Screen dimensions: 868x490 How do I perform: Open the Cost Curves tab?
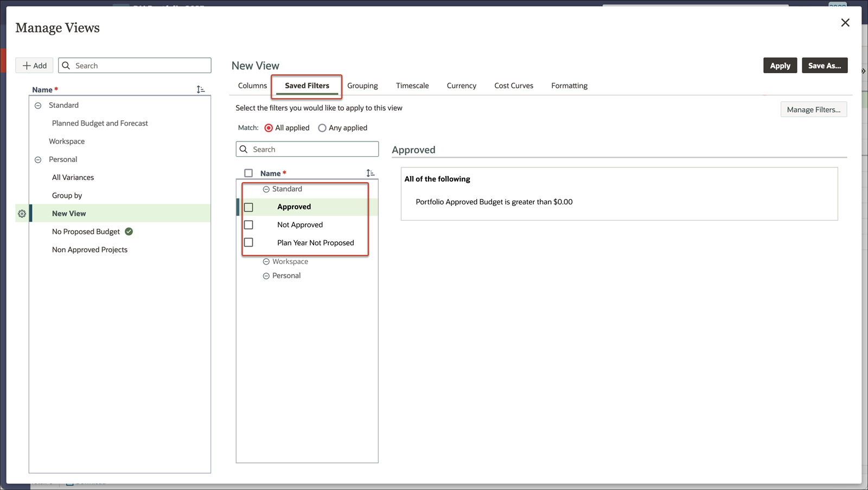[x=514, y=86]
